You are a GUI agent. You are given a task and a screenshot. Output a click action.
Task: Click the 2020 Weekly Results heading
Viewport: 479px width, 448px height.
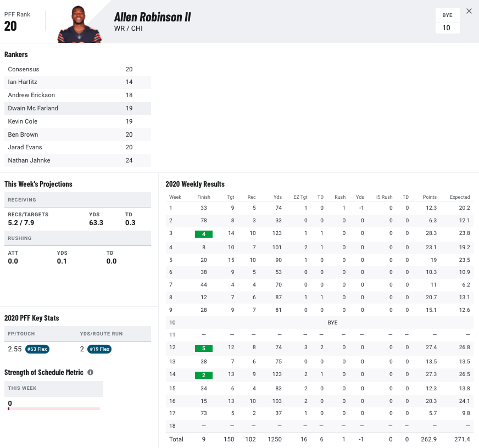[x=195, y=184]
